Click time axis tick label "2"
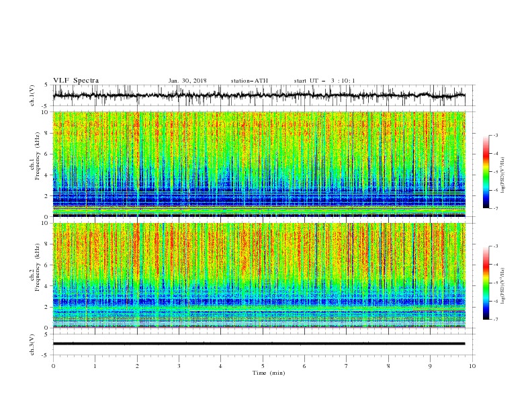Image resolution: width=532 pixels, height=411 pixels. click(137, 366)
